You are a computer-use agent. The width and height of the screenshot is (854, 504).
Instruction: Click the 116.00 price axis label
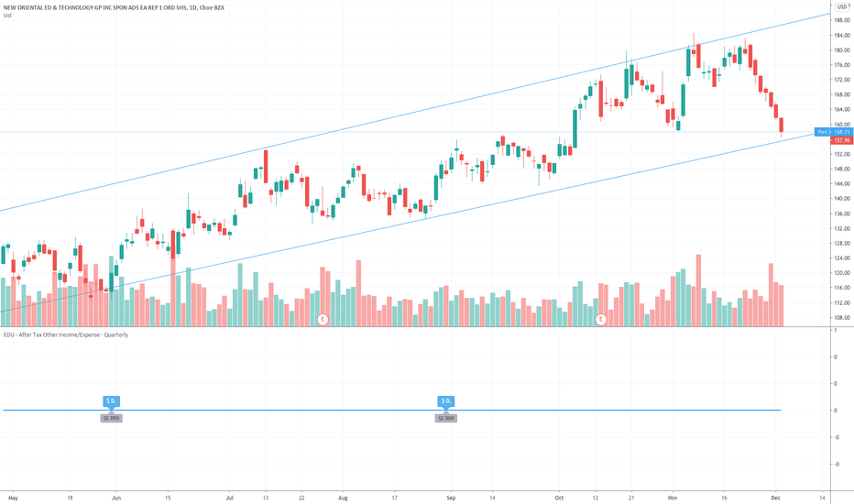coord(842,288)
